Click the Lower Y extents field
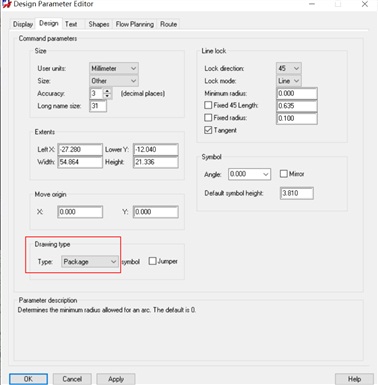Image resolution: width=378 pixels, height=385 pixels. click(156, 150)
